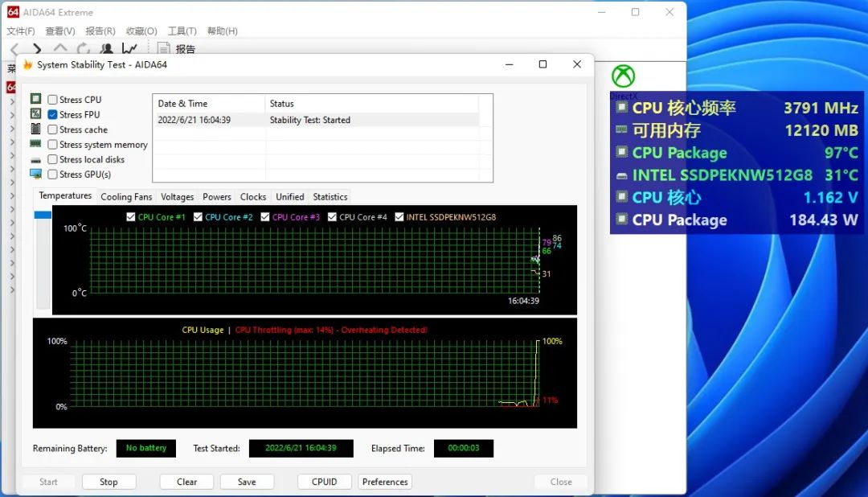Open the sensor graph via line-chart icon
868x497 pixels.
click(x=129, y=48)
